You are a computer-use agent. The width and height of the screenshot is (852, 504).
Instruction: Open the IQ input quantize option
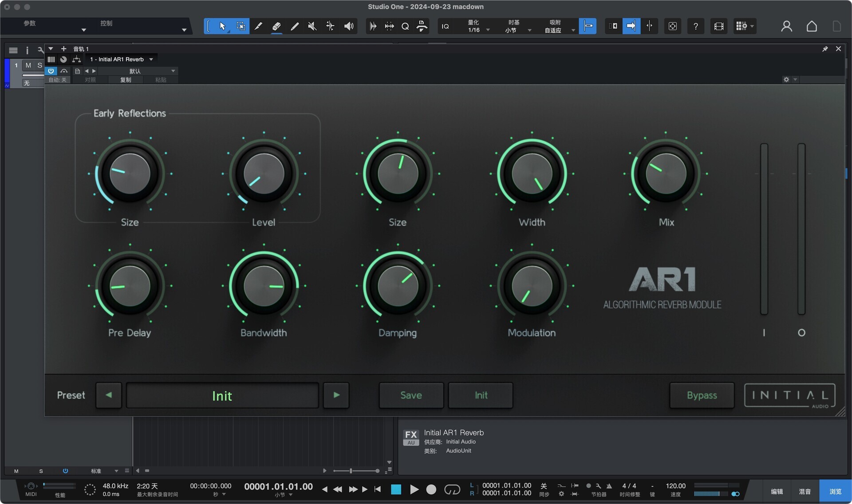pos(445,26)
